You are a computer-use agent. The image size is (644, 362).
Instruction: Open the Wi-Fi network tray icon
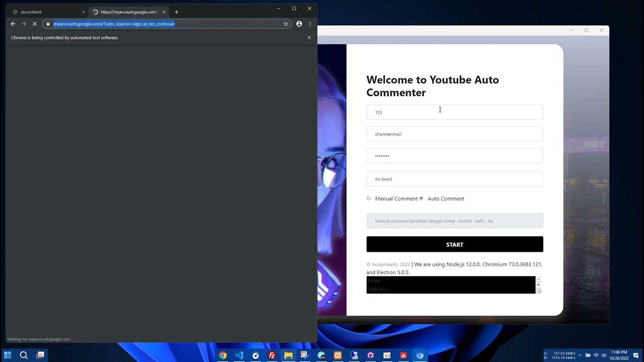pos(596,355)
